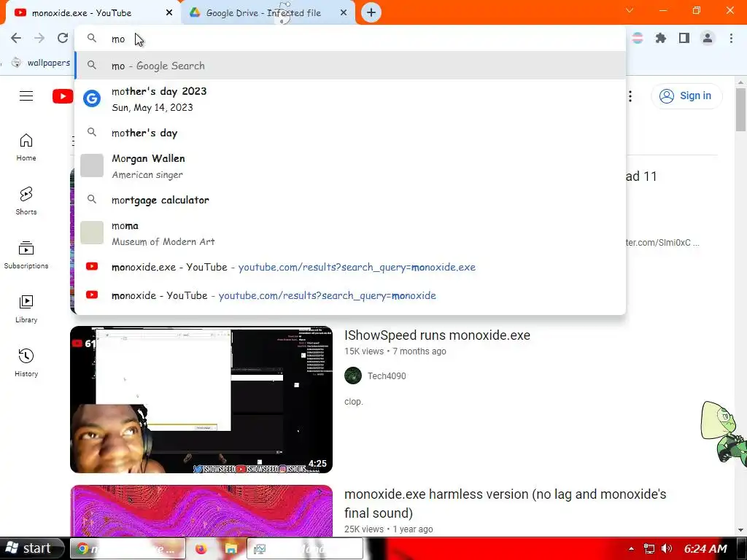
Task: Open the new tab plus button
Action: [x=371, y=12]
